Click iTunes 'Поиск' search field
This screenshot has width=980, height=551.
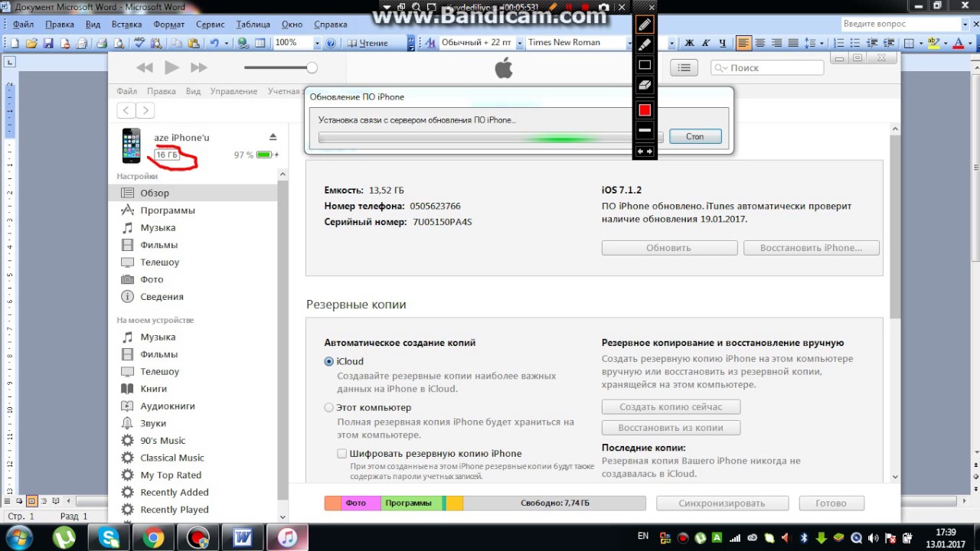pos(767,67)
